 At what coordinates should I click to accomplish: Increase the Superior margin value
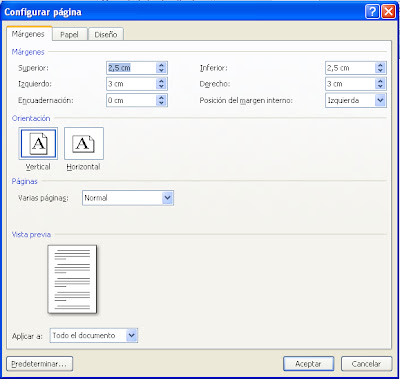(x=162, y=65)
